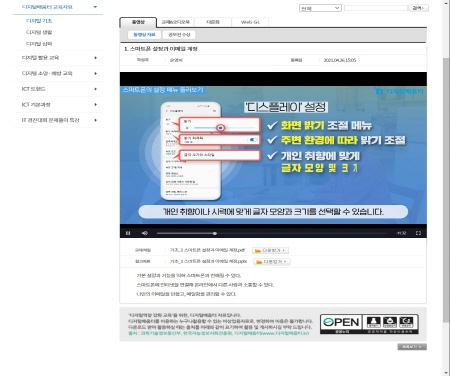Screen dimensions: 450x376
Task: Click the 디지털배움터 logo in the video corner
Action: [399, 91]
